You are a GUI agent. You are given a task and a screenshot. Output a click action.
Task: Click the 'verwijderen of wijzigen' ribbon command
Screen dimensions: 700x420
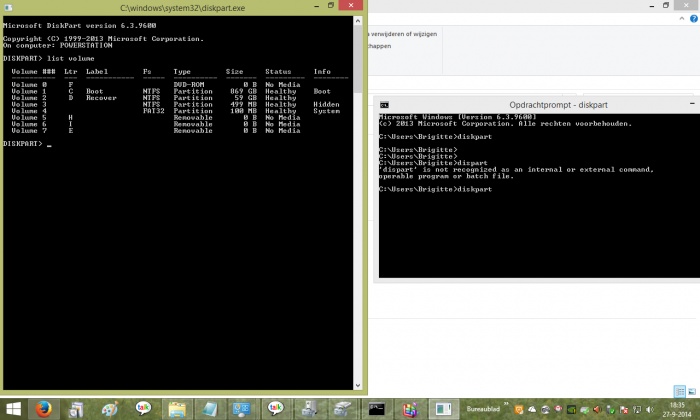tap(404, 34)
